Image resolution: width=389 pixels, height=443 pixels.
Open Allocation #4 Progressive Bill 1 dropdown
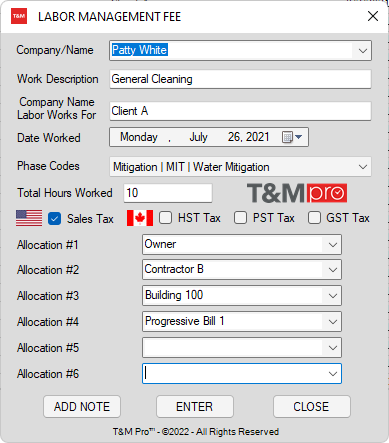point(332,322)
